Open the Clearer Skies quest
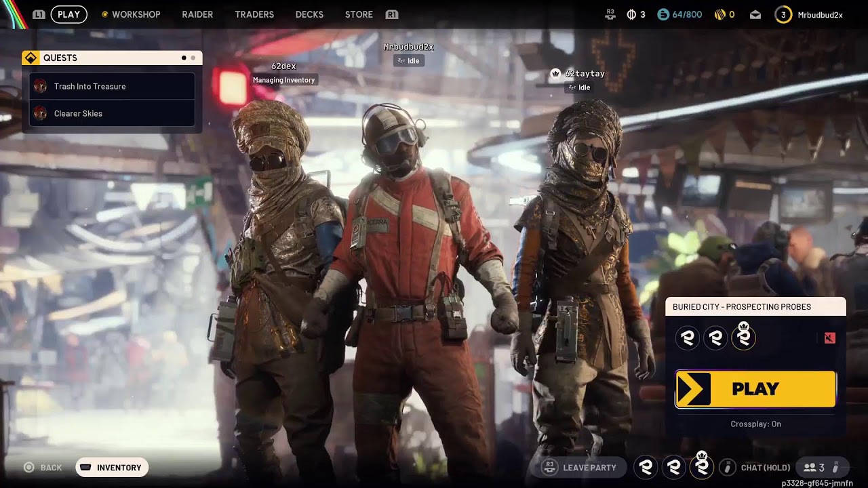The image size is (868, 488). point(113,113)
